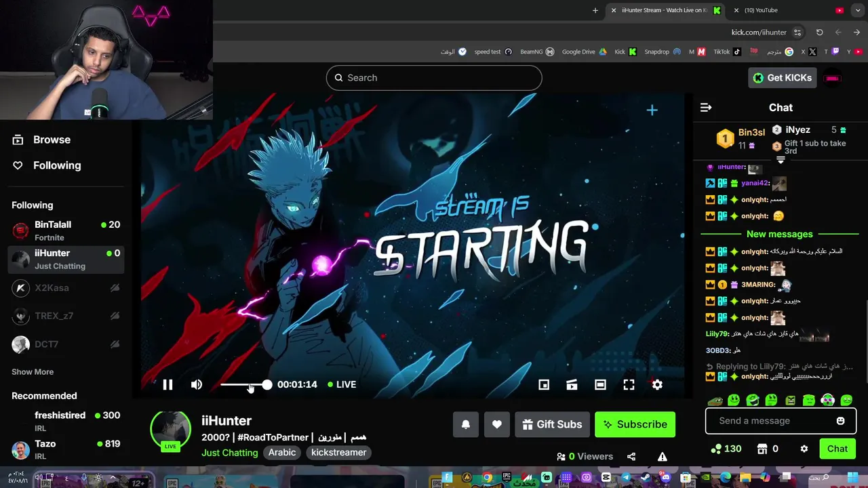Screen dimensions: 868x488
Task: Open TikTok bookmark
Action: [726, 52]
